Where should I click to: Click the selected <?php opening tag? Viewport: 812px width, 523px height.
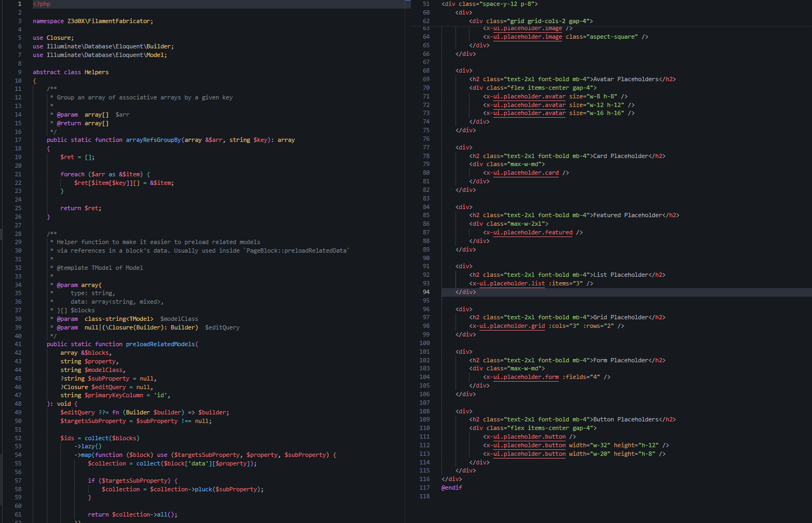tap(42, 4)
